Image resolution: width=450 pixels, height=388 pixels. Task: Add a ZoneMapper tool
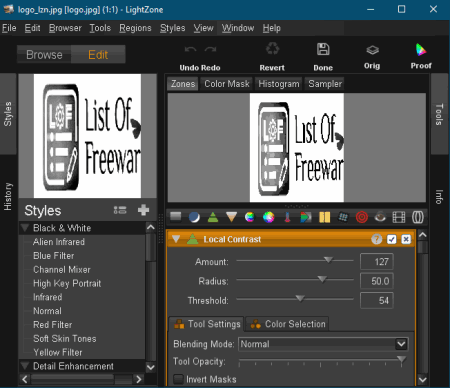pyautogui.click(x=175, y=217)
